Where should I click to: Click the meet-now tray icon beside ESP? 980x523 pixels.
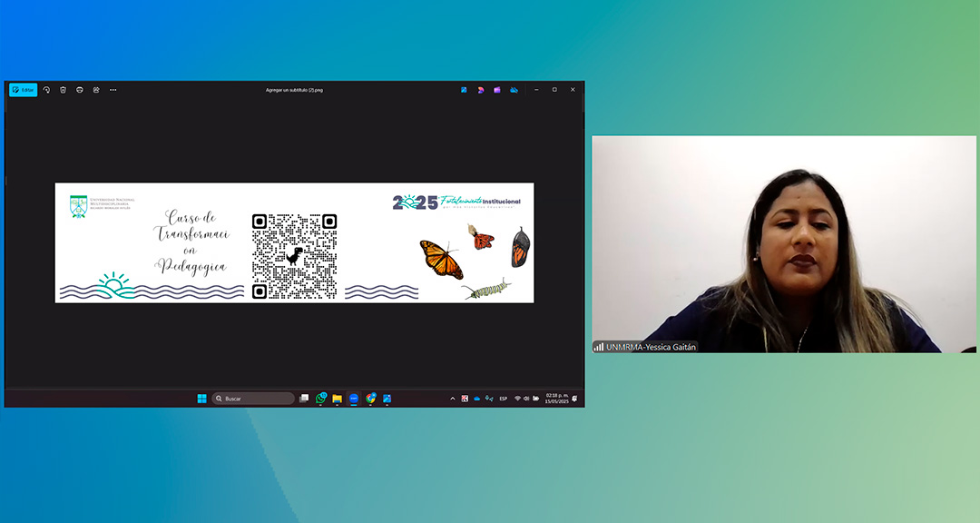489,399
